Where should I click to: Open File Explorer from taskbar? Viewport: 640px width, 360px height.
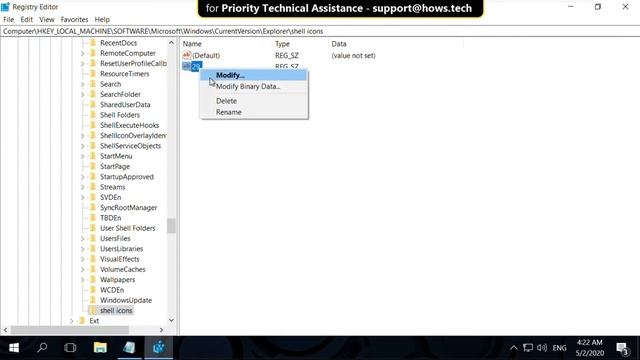click(100, 347)
